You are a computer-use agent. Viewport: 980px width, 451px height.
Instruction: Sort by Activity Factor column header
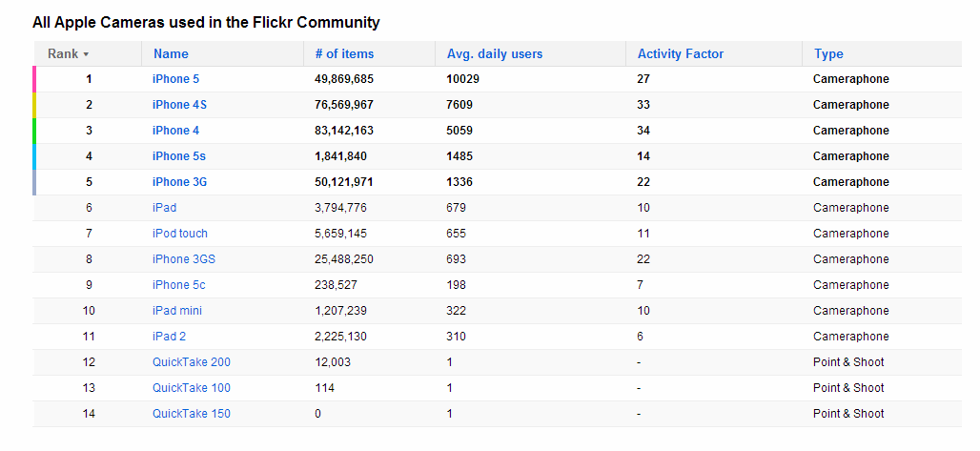click(681, 54)
